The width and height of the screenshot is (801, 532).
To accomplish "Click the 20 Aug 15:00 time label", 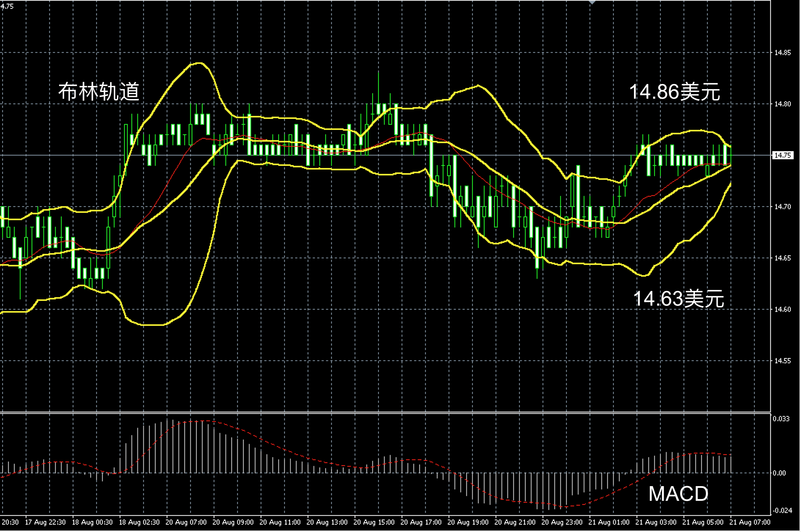I will (374, 522).
